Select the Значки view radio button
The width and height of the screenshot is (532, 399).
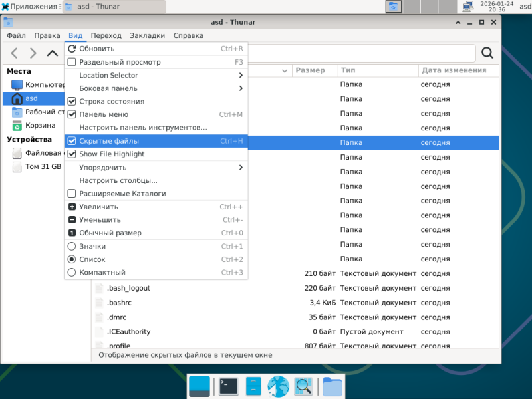click(x=72, y=246)
